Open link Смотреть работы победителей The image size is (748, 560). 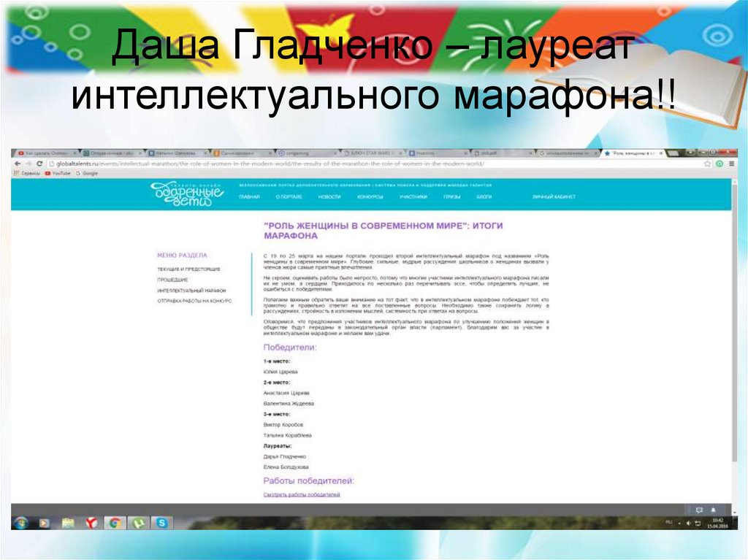(302, 494)
